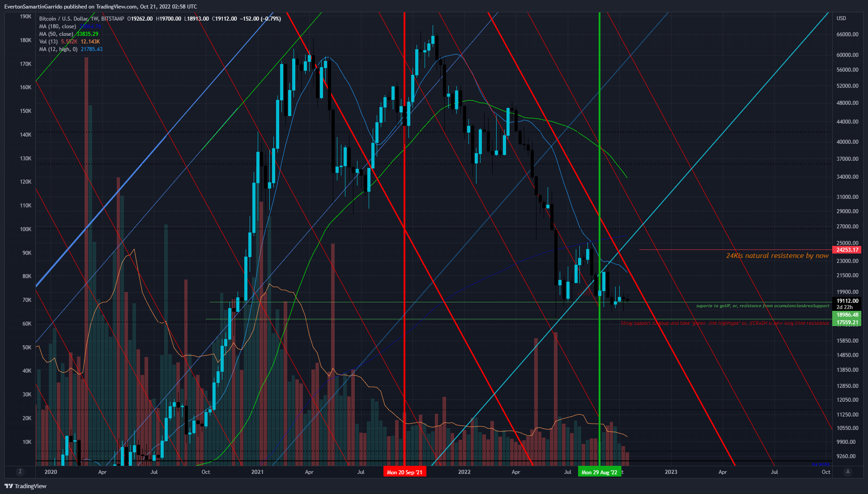Screen dimensions: 868x494
Task: Click the TradingView logo at the bottom
Action: [x=26, y=486]
